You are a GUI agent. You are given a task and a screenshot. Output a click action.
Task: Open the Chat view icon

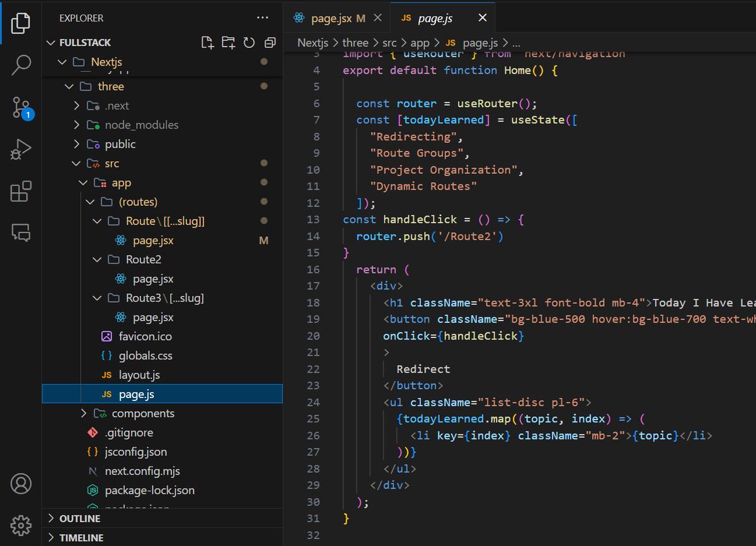click(21, 232)
